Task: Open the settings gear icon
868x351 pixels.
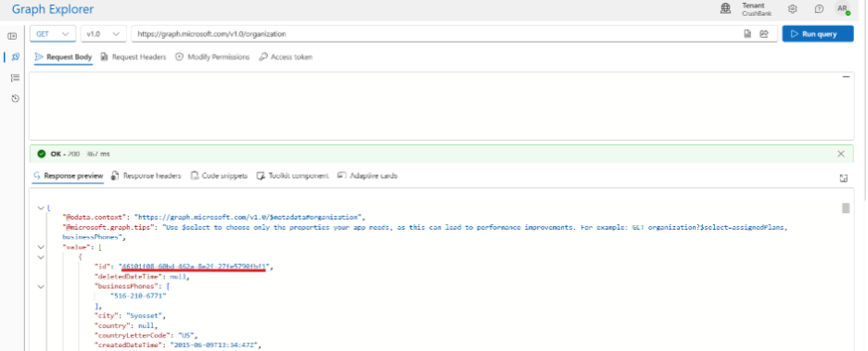Action: click(793, 9)
